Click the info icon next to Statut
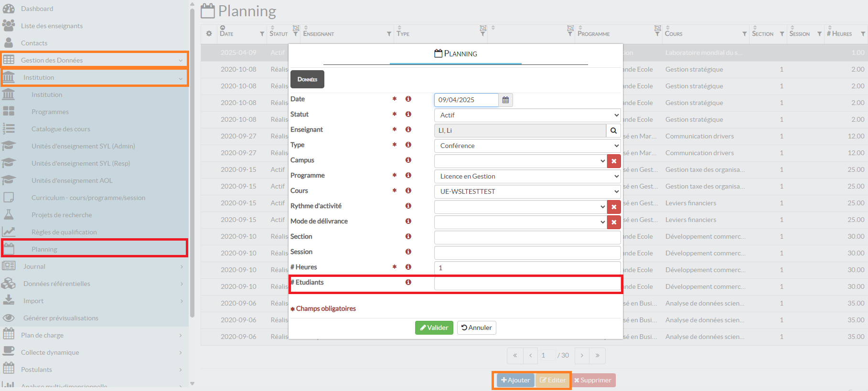This screenshot has height=391, width=868. pos(408,114)
